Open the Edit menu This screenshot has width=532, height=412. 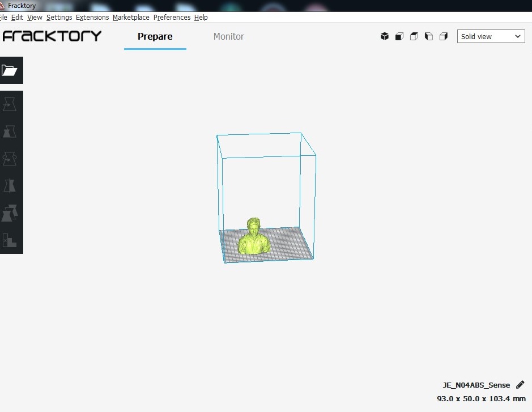(18, 18)
